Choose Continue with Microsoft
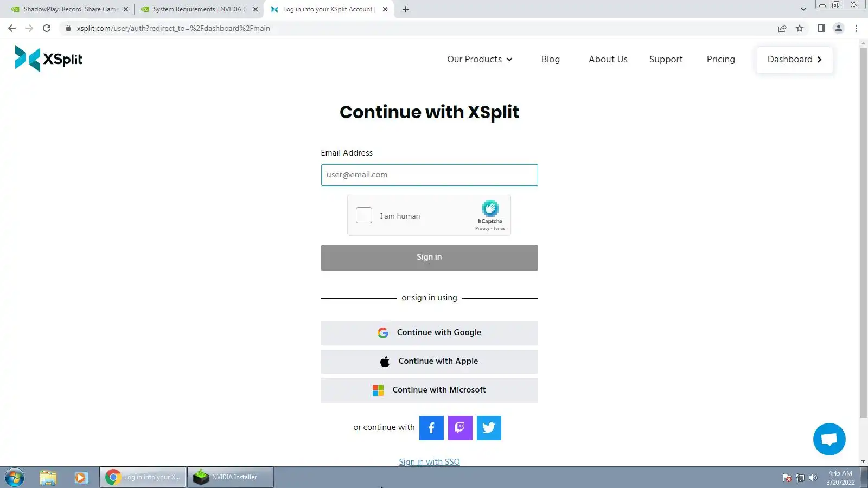 [x=429, y=390]
